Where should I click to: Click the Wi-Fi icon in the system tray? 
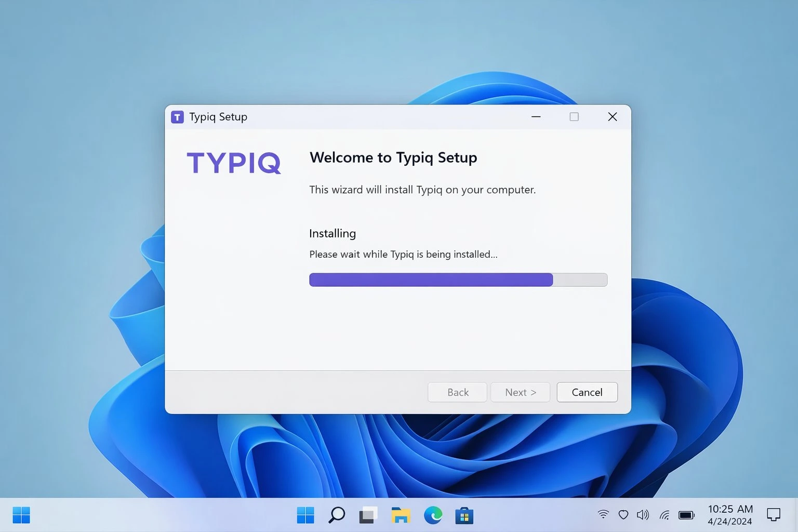(x=603, y=514)
